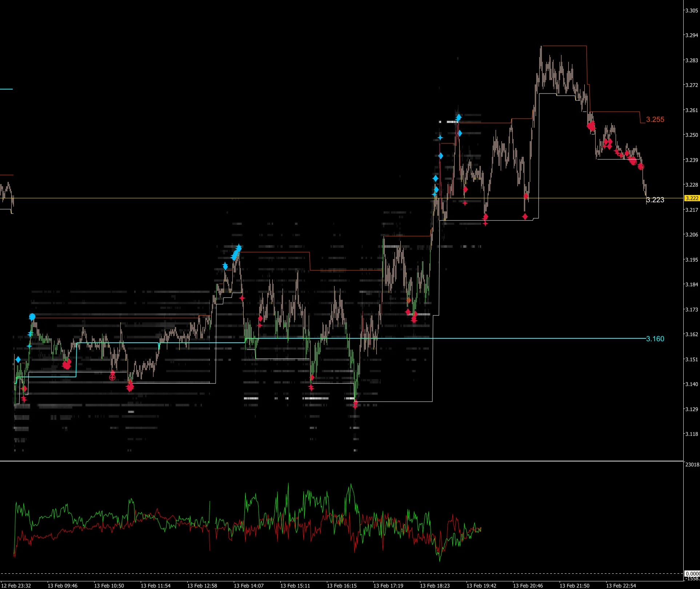Click the red diamond at the 16:15 low
Image resolution: width=700 pixels, height=589 pixels.
355,403
